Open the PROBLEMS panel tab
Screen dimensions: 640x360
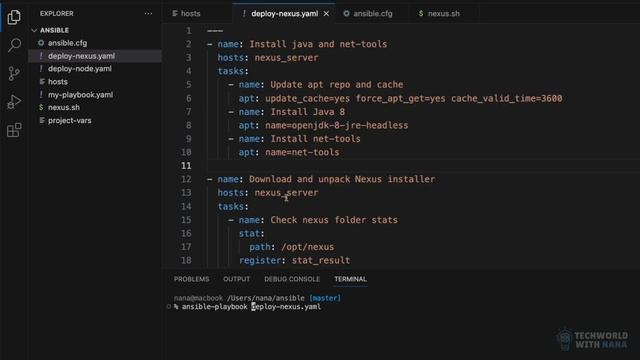point(191,279)
